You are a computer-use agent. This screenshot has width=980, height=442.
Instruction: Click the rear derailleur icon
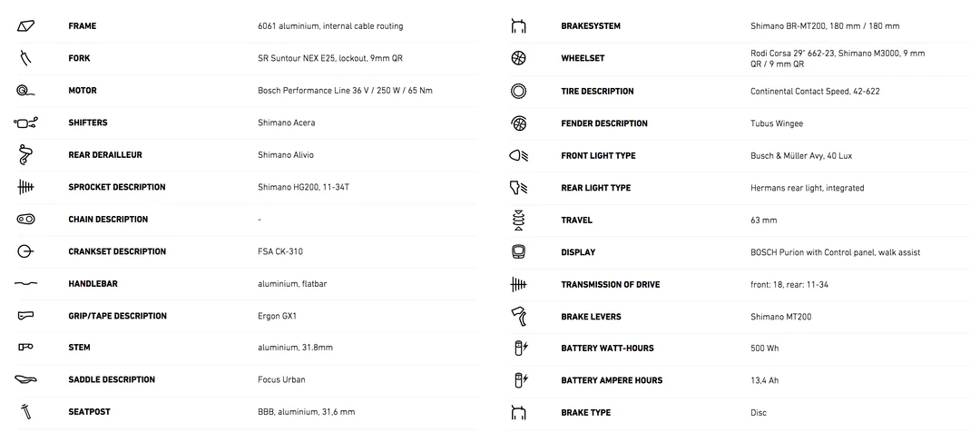pos(25,155)
